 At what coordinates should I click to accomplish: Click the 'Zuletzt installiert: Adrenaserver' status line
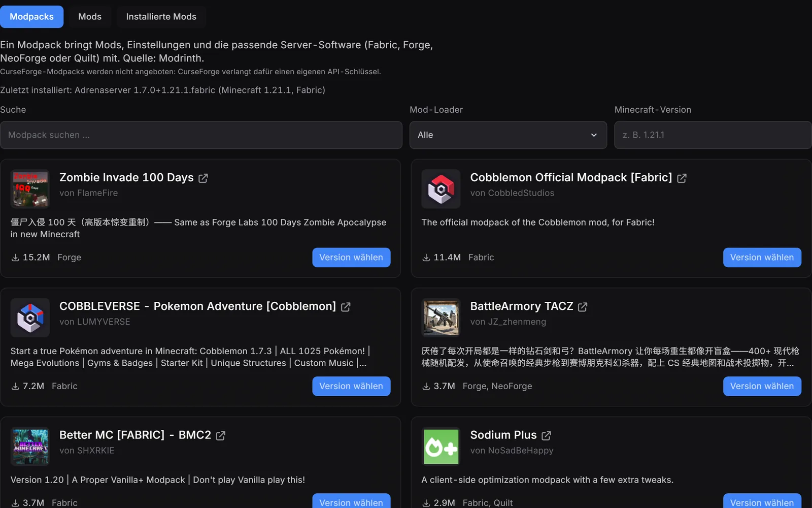[162, 90]
